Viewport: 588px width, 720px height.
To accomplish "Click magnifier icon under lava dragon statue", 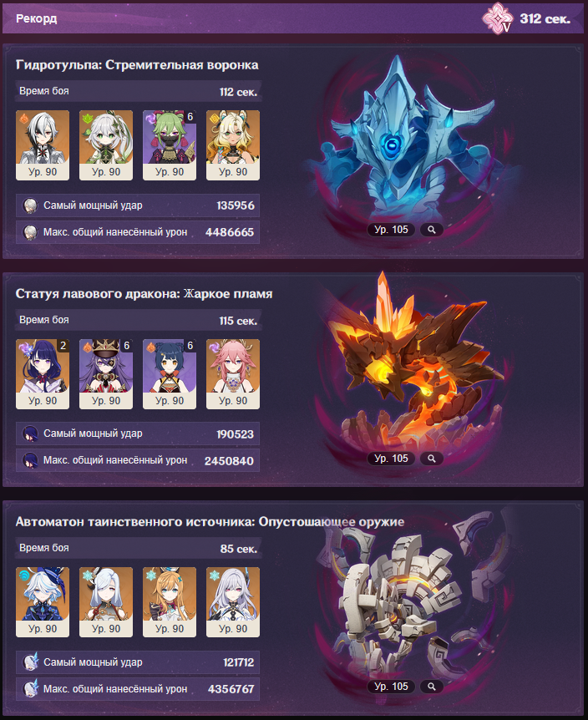I will [x=432, y=459].
